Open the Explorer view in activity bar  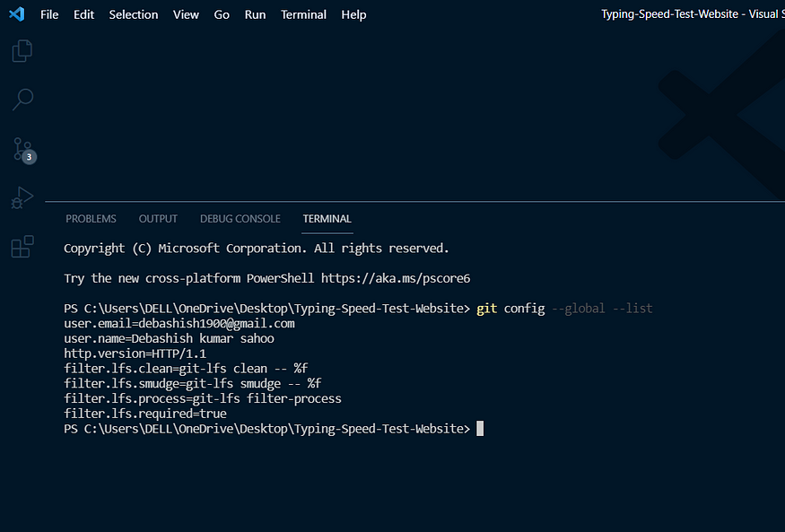22,50
